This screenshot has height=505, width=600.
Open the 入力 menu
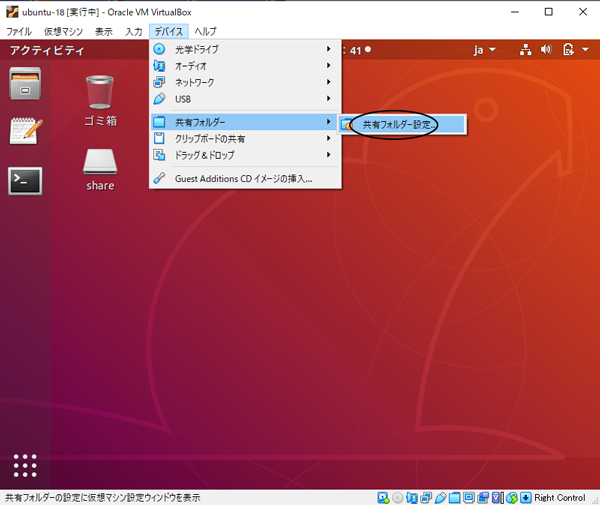click(134, 31)
